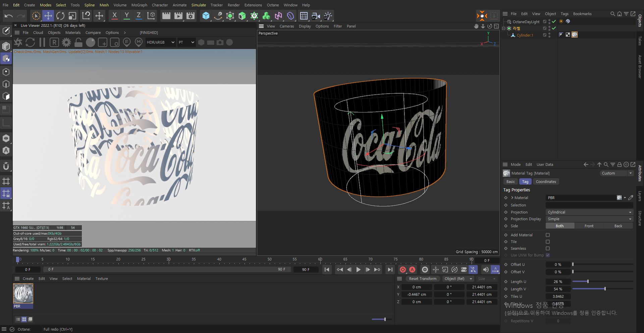
Task: Toggle the Z axis lock
Action: tap(139, 16)
